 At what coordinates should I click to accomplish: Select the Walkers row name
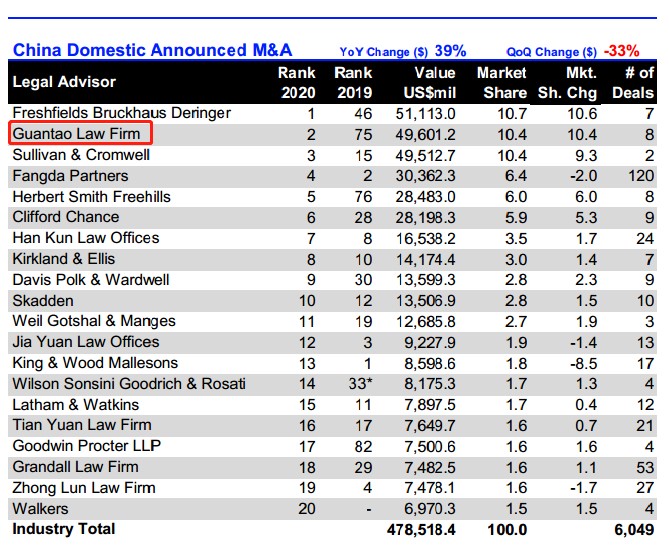[39, 508]
